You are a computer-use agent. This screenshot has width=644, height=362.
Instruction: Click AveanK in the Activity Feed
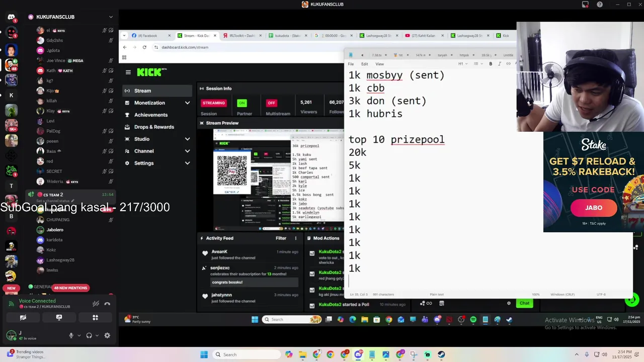point(219,251)
